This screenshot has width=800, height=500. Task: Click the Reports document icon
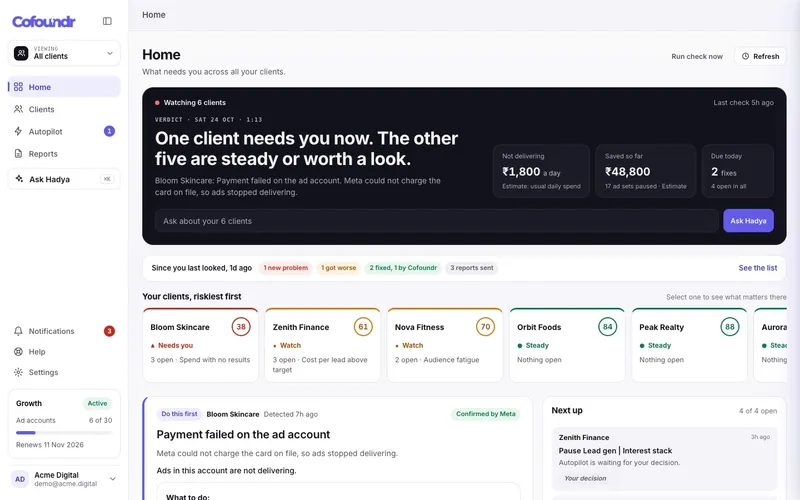(x=18, y=154)
